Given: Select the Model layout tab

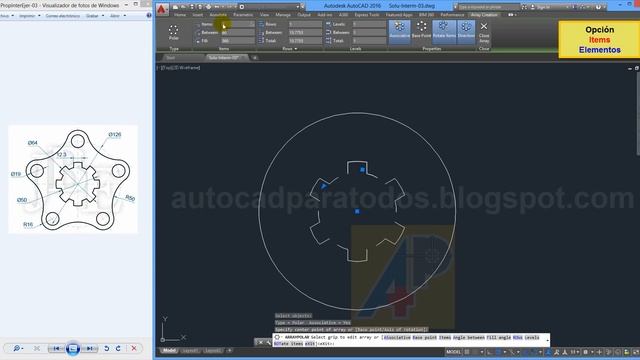Looking at the screenshot, I should (169, 350).
